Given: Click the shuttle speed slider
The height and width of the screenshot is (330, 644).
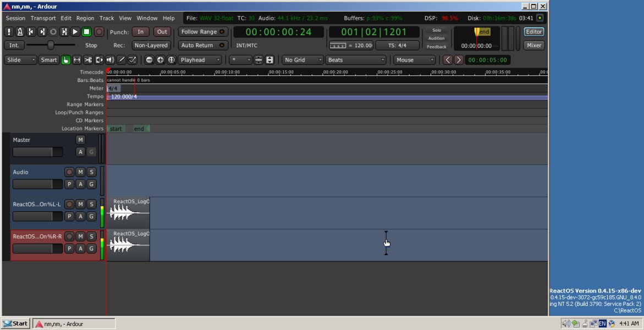Looking at the screenshot, I should pos(51,45).
